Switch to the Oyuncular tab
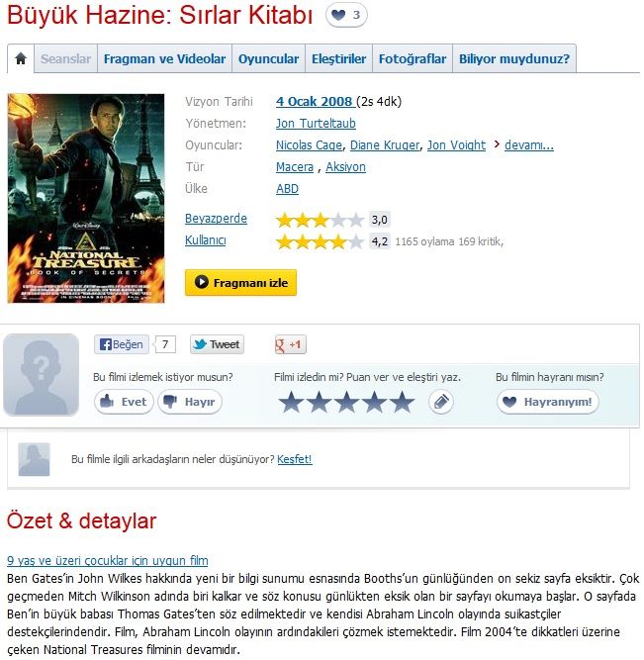 [268, 58]
